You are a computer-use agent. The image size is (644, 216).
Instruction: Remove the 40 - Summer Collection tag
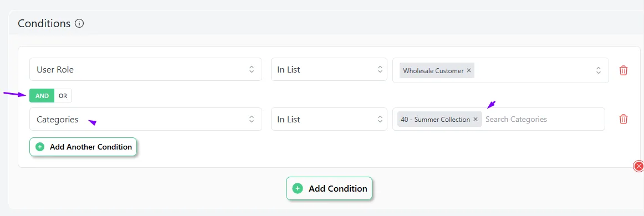pos(475,119)
